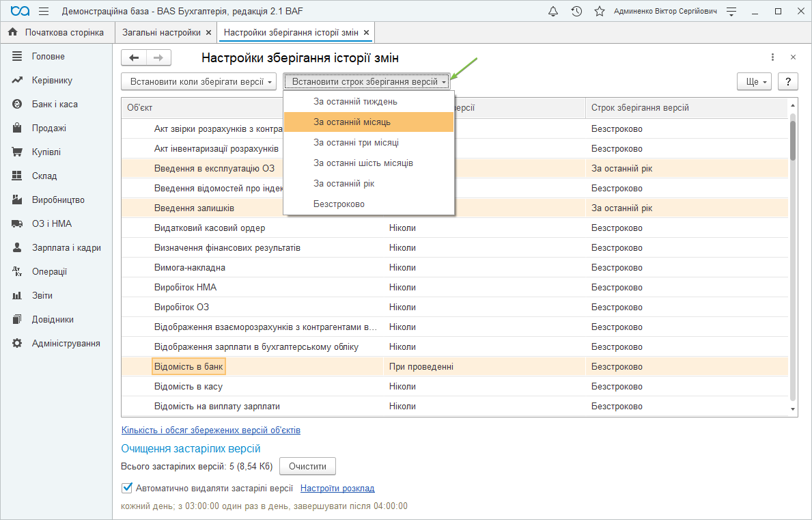Open the history clock icon

576,12
